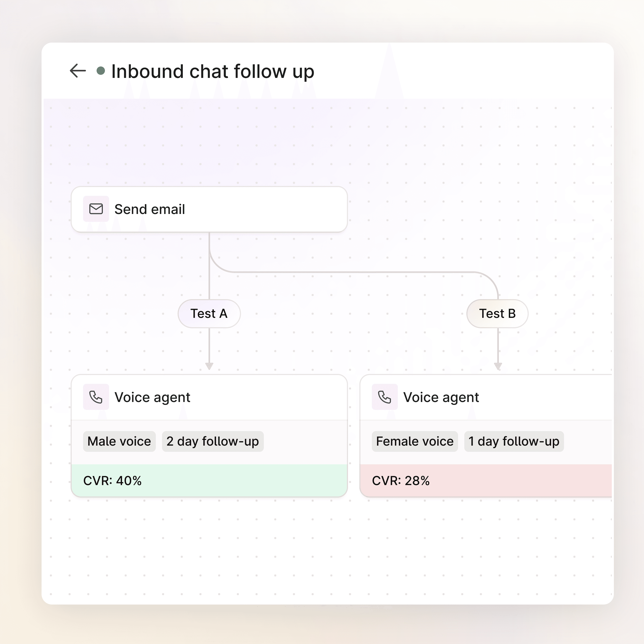Viewport: 644px width, 644px height.
Task: Select the Test B branch label
Action: coord(497,314)
